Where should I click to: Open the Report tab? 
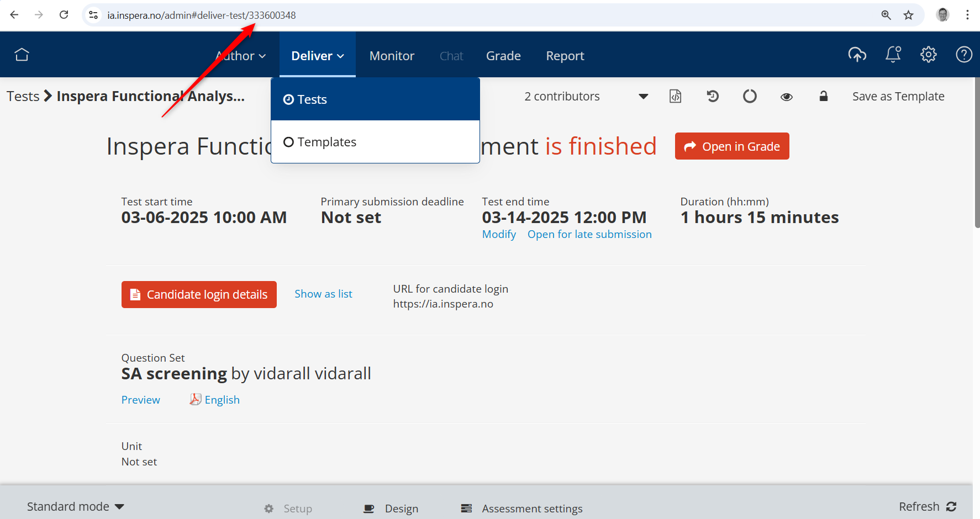coord(565,56)
